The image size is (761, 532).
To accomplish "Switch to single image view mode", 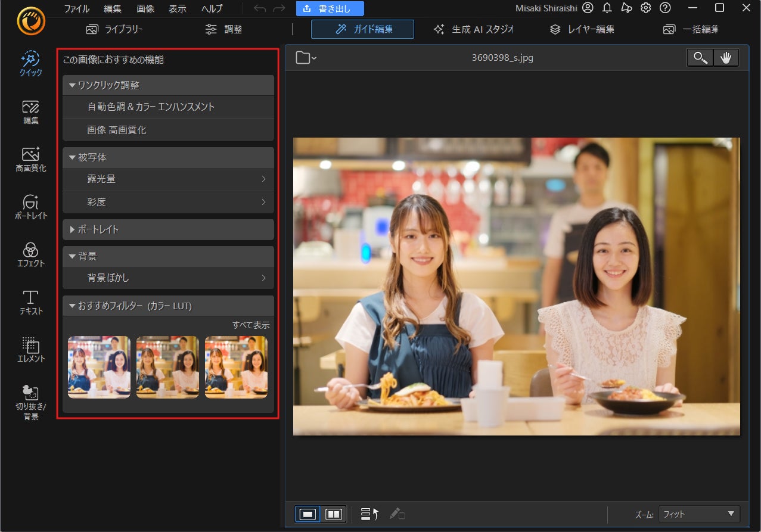I will (x=308, y=514).
